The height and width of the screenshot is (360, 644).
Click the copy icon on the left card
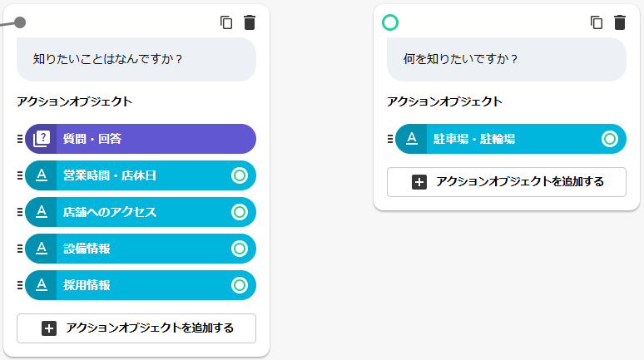(226, 23)
